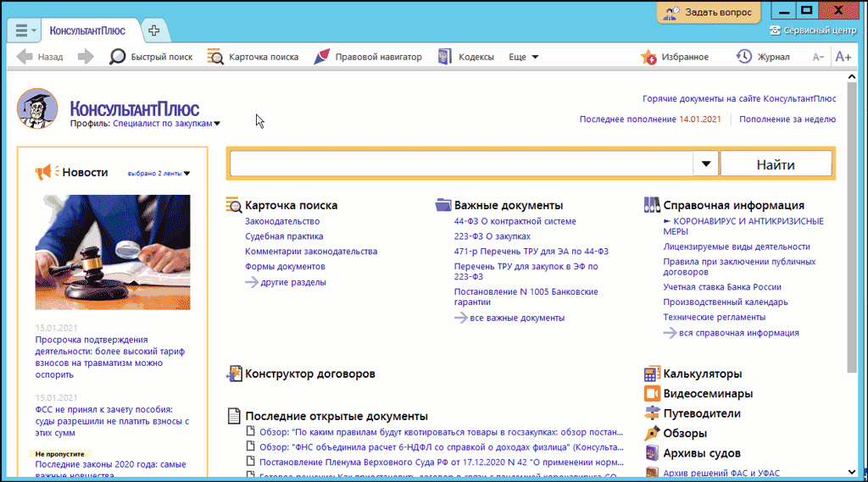Open 44-ФЗ О контрактной системе
This screenshot has width=868, height=482.
515,221
